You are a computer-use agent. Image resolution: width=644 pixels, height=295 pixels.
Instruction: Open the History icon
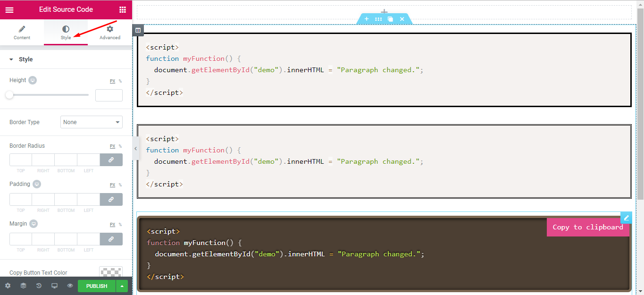[x=39, y=286]
